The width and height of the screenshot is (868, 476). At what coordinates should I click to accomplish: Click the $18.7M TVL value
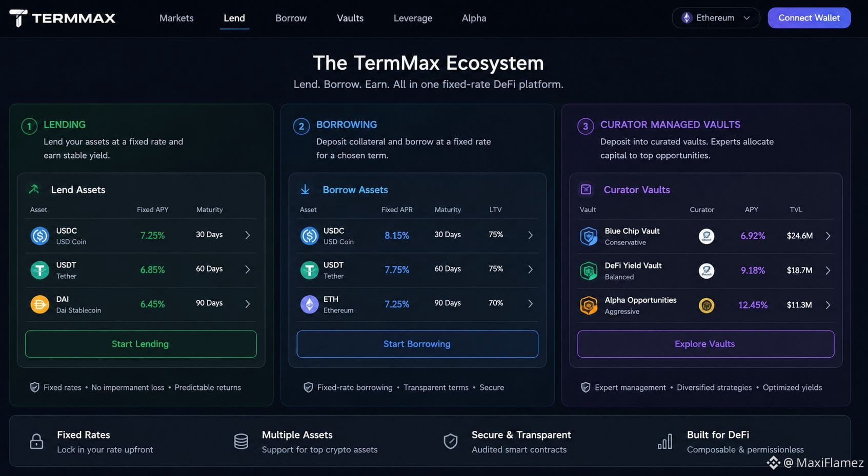click(x=800, y=271)
